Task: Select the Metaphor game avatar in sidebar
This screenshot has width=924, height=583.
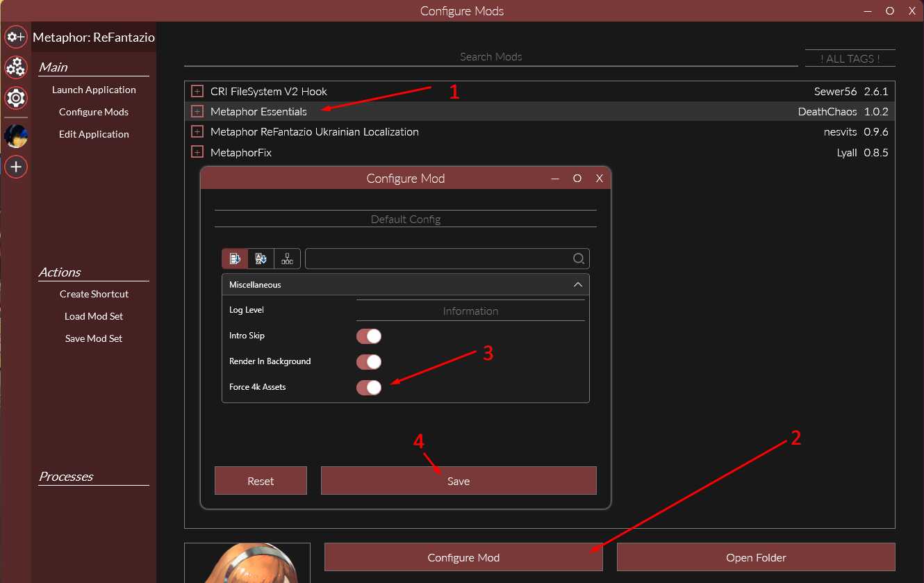Action: (x=16, y=136)
